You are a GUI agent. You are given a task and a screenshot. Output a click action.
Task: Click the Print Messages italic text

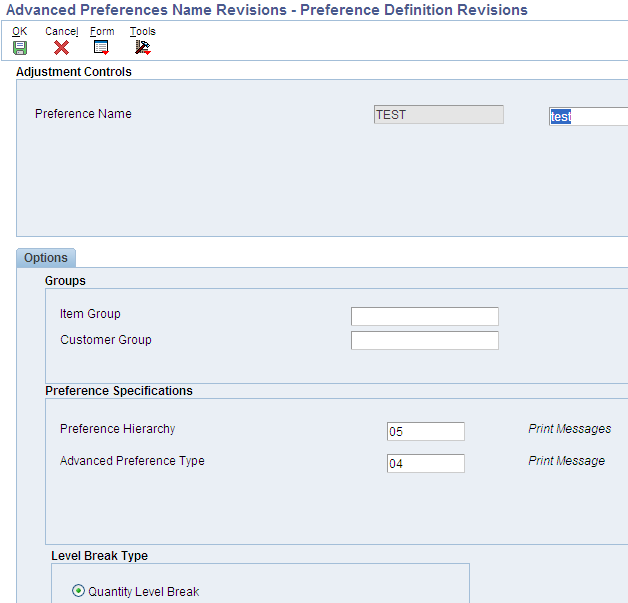point(570,429)
